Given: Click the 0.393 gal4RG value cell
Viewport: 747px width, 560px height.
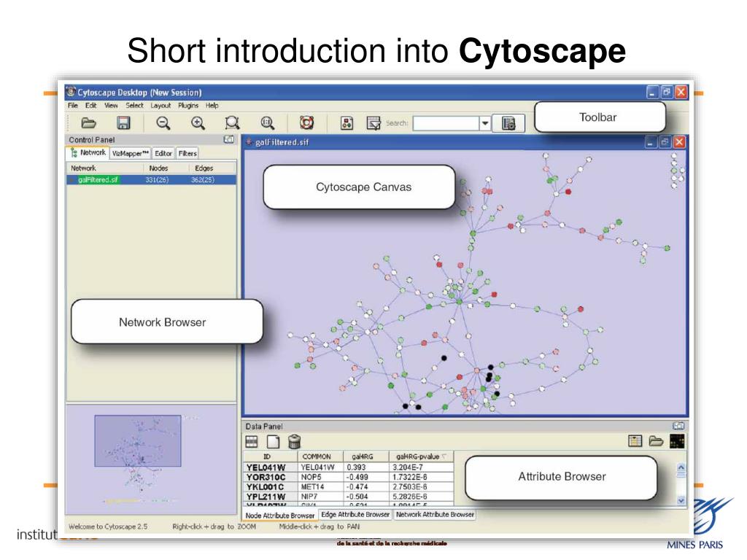Looking at the screenshot, I should point(366,467).
